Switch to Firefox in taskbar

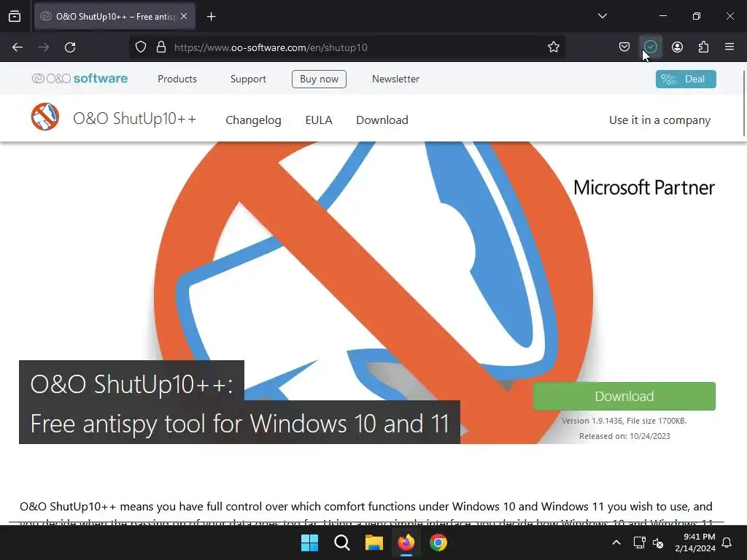pyautogui.click(x=406, y=542)
